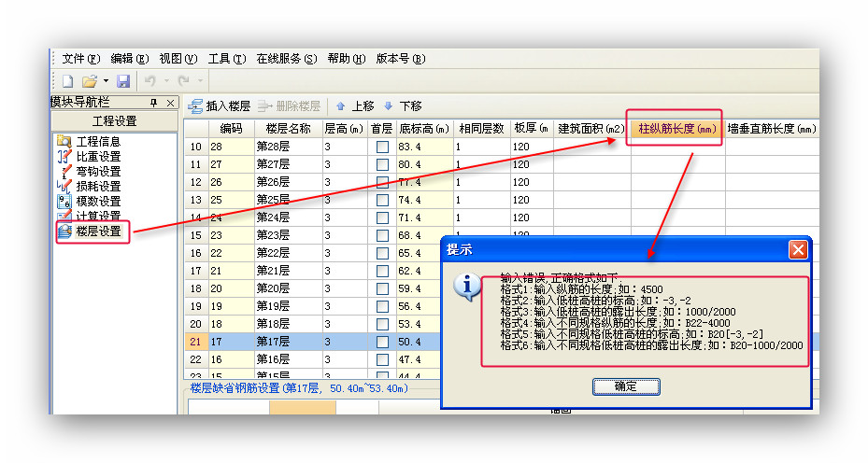Open the 在线服务(S) menu
Viewport: 868px width, 463px height.
click(287, 59)
